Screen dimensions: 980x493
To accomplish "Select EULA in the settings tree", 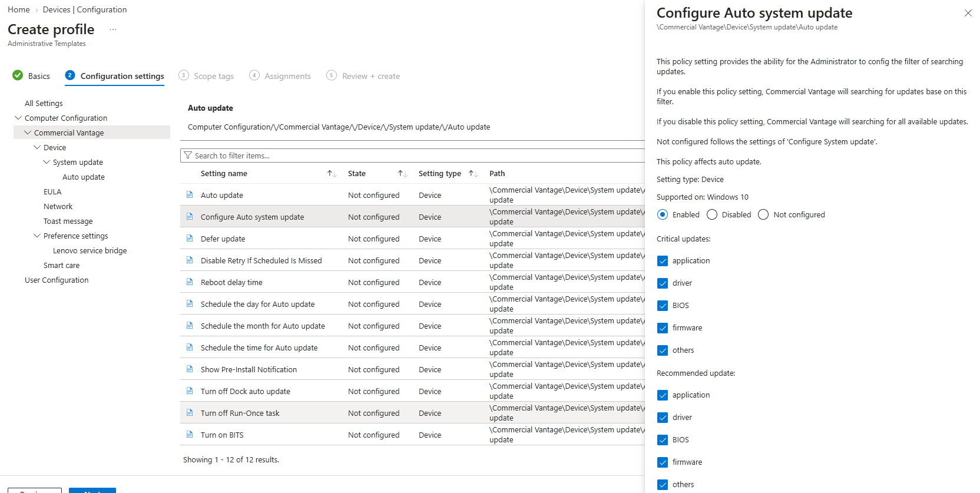I will click(x=52, y=191).
